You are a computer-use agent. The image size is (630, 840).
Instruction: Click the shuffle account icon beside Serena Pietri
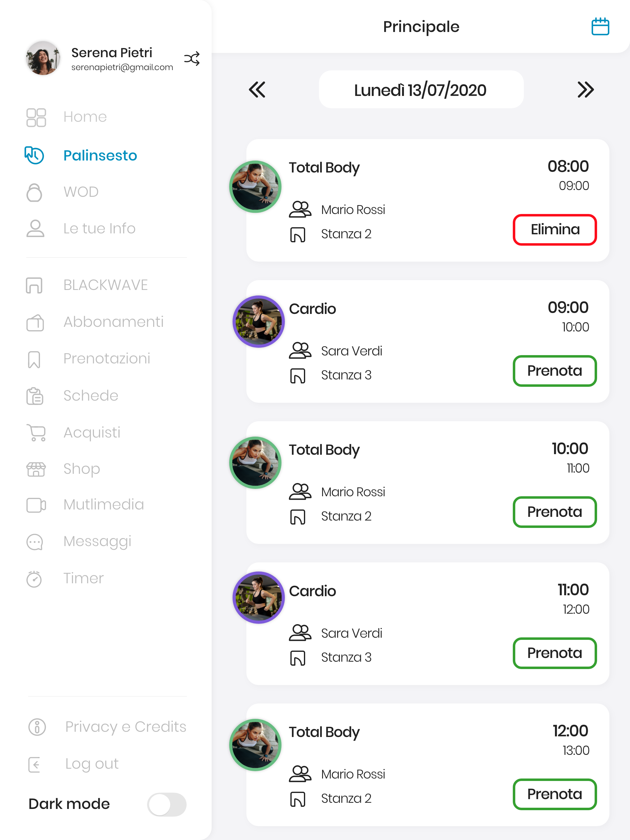point(192,58)
